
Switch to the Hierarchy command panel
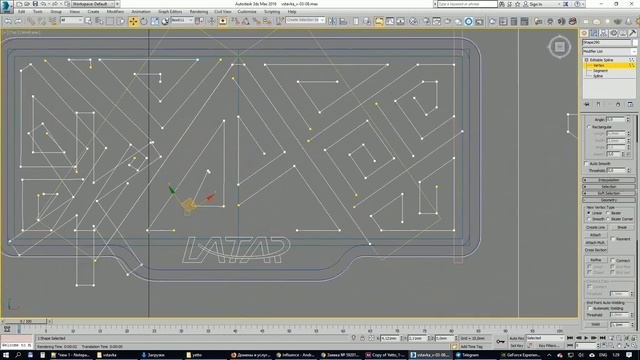[604, 33]
